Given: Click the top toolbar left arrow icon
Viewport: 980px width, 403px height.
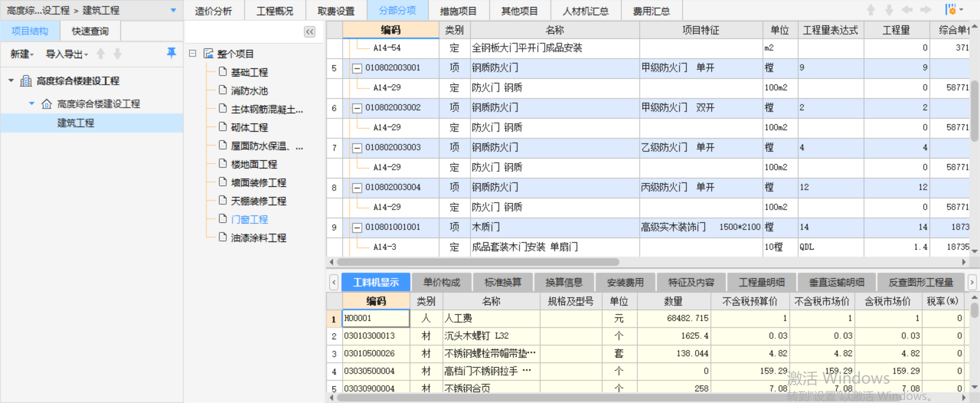Looking at the screenshot, I should click(x=907, y=10).
